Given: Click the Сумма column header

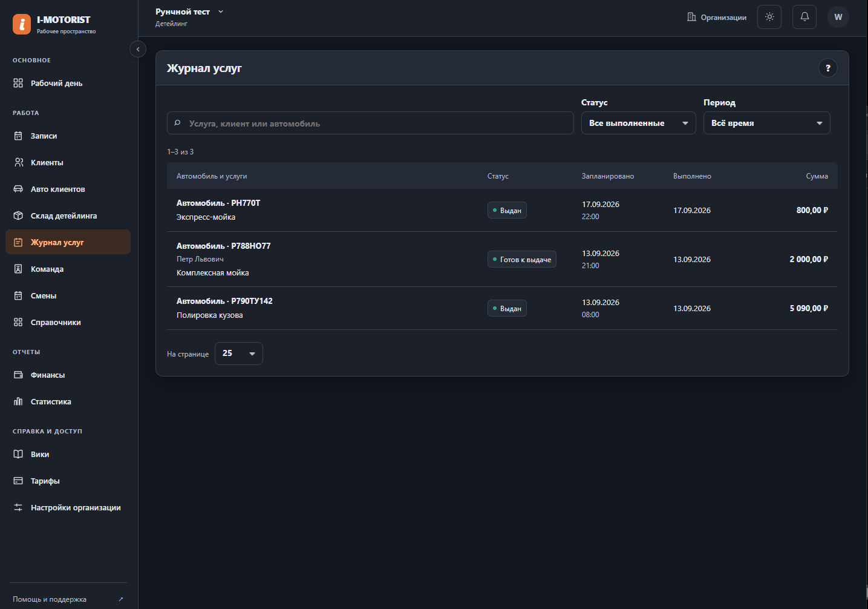Looking at the screenshot, I should (817, 176).
